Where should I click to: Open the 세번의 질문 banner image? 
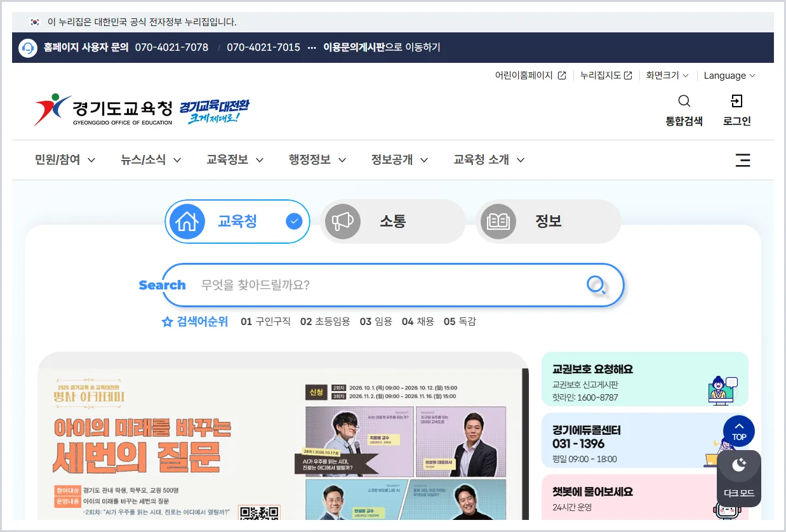click(x=283, y=436)
